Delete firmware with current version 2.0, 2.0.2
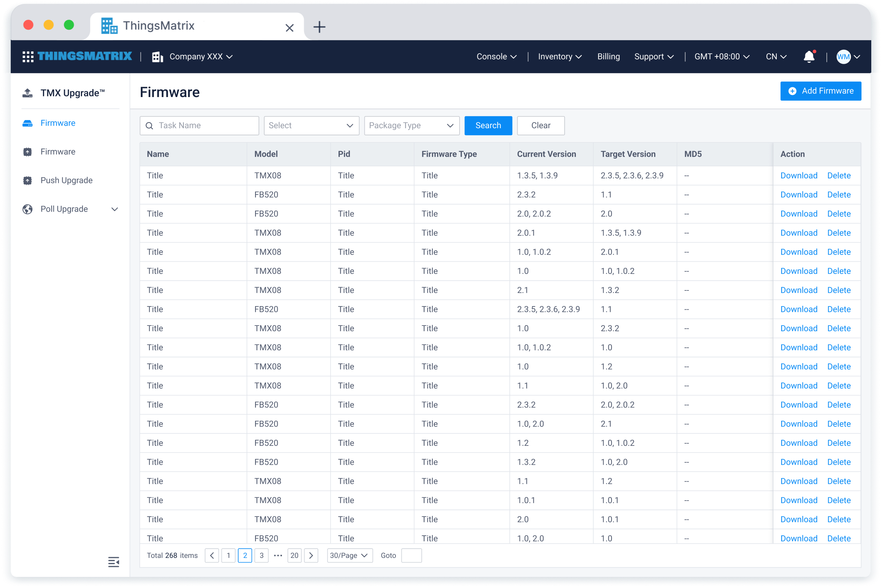This screenshot has width=882, height=588. (839, 214)
